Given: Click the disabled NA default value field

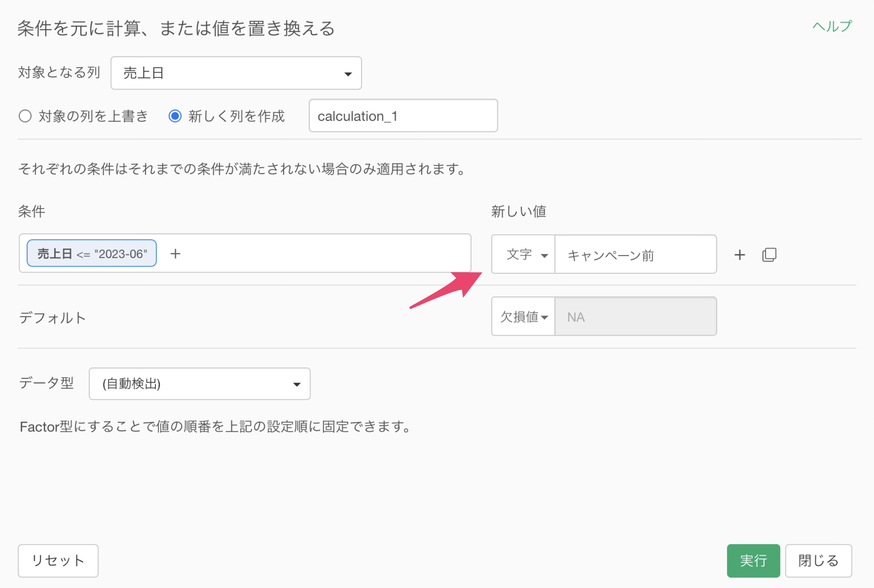Looking at the screenshot, I should pos(635,317).
